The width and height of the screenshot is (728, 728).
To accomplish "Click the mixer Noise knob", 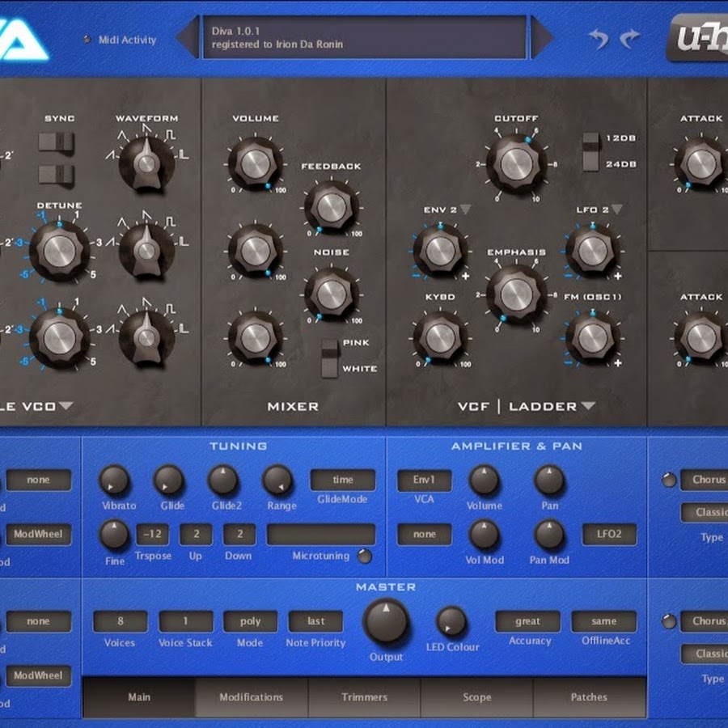I will click(332, 294).
